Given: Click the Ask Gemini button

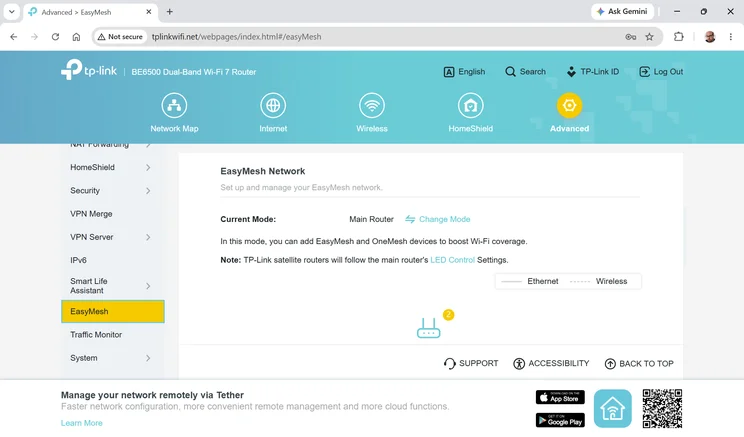Looking at the screenshot, I should pos(622,11).
